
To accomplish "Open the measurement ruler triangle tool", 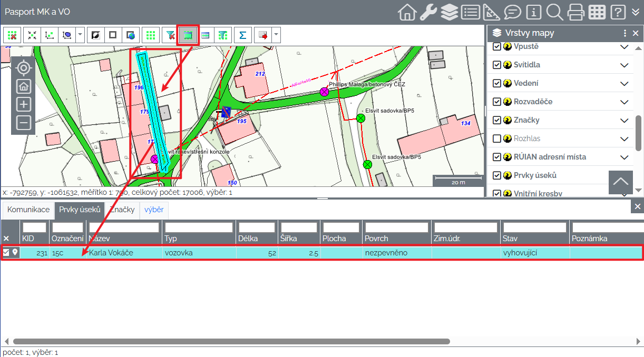I will click(491, 12).
